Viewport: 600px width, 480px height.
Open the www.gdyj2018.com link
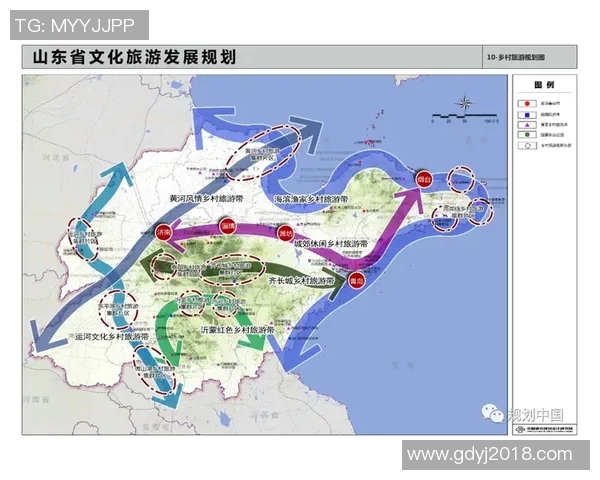click(x=494, y=455)
